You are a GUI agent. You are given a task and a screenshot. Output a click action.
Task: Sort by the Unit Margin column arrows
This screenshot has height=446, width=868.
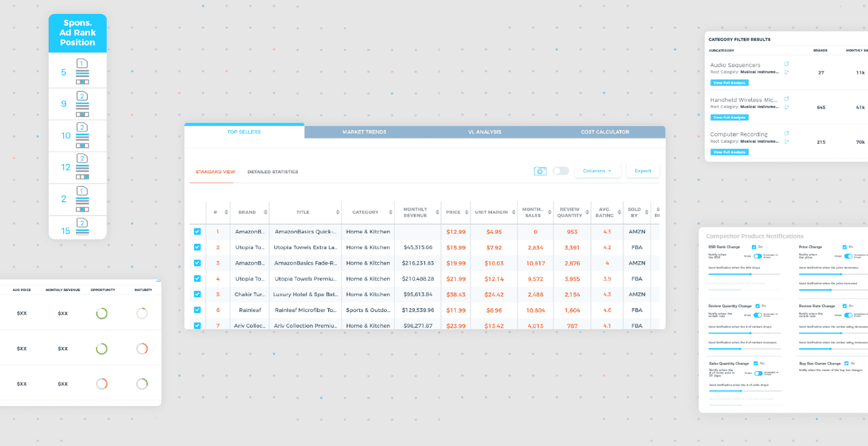(514, 212)
